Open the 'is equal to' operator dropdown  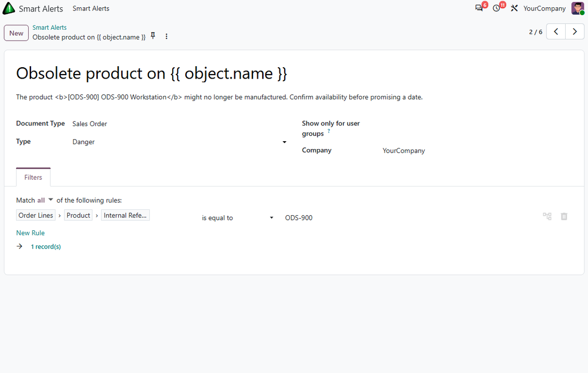(x=237, y=218)
